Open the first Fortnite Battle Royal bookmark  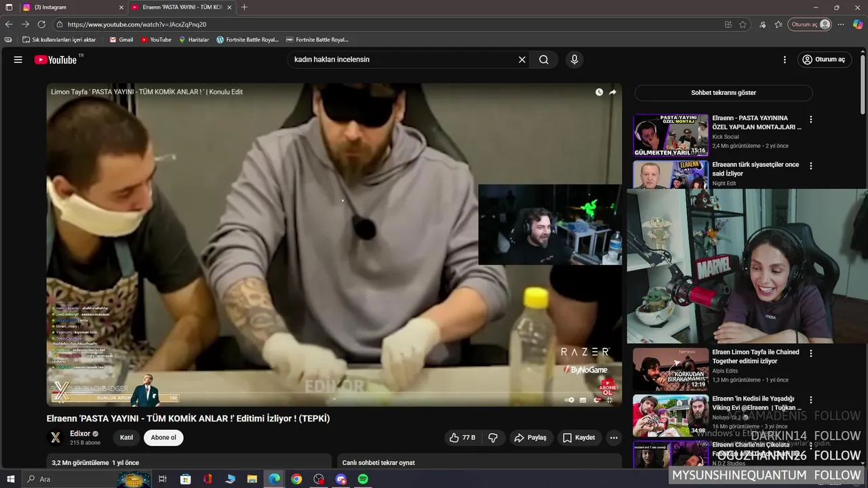click(248, 40)
